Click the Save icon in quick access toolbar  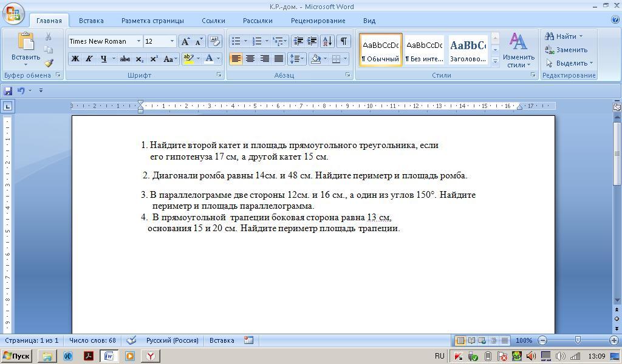8,90
